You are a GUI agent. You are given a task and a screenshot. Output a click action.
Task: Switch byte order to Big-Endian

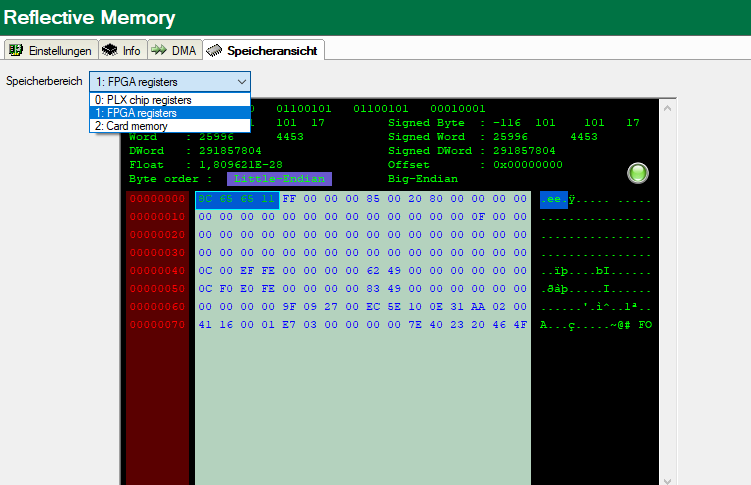pyautogui.click(x=423, y=179)
